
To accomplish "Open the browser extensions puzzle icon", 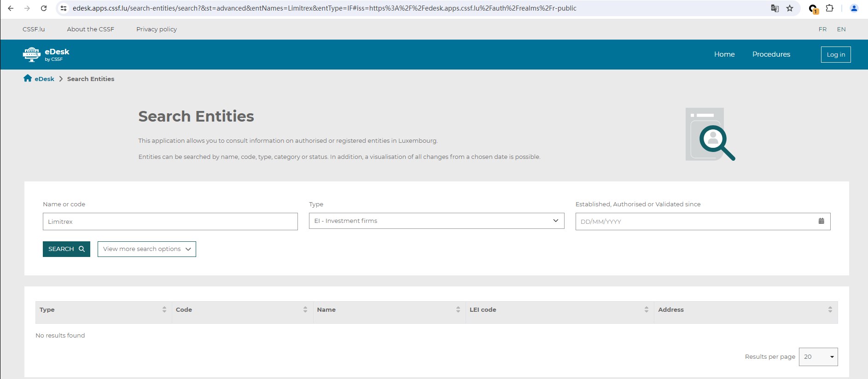I will tap(829, 8).
